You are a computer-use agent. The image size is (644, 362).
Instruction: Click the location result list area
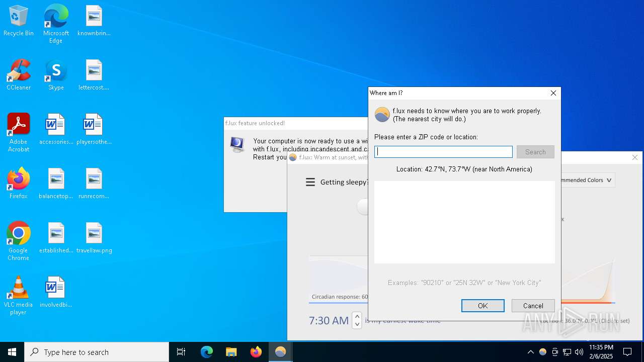coord(464,222)
